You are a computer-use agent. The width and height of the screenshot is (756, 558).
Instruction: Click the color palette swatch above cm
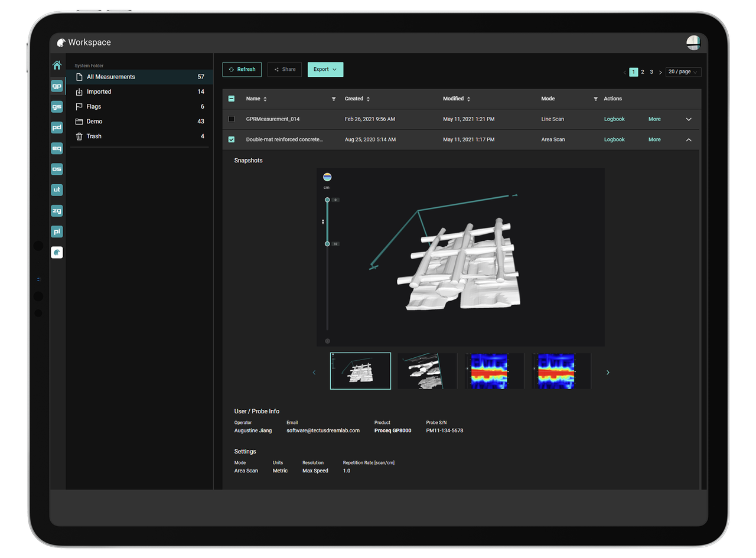(327, 177)
